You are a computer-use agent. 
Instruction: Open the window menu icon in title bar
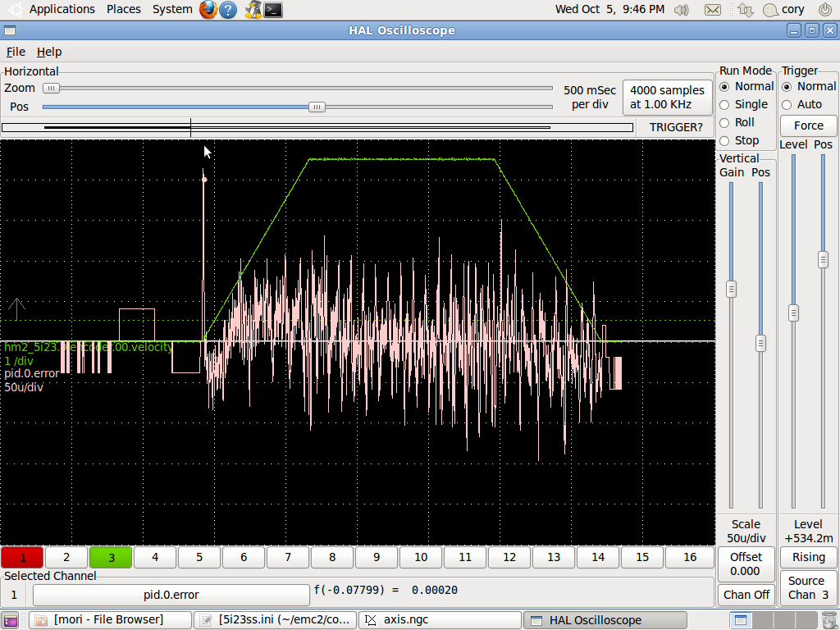click(10, 30)
